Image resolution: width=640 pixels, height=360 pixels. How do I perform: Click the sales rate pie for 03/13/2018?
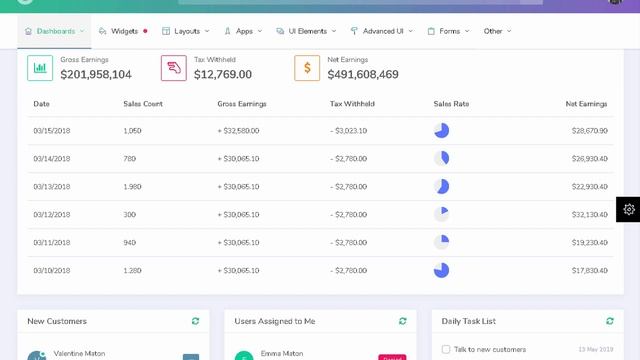tap(441, 187)
